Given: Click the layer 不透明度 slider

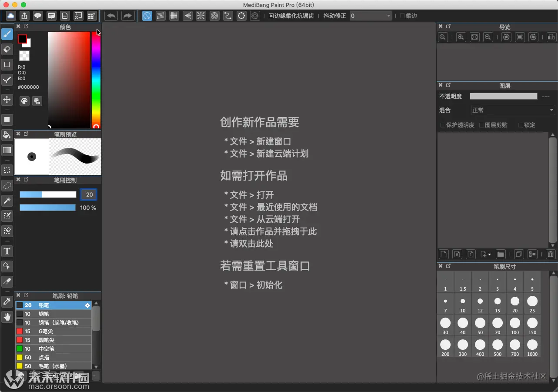Looking at the screenshot, I should 504,96.
